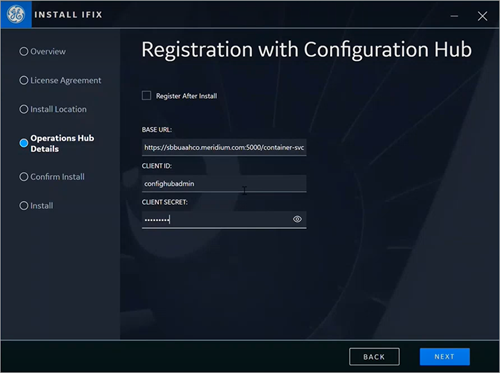Minimize the Install iFIX window

tap(454, 16)
